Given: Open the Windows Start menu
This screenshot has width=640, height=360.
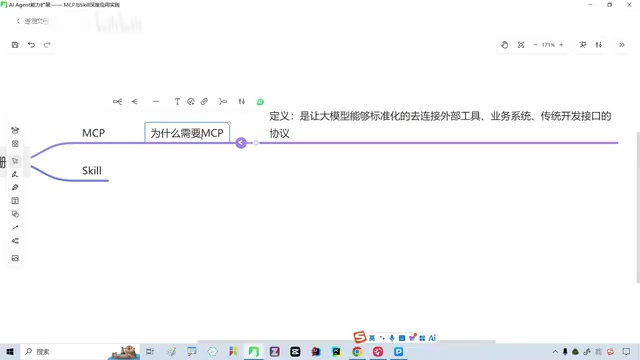Looking at the screenshot, I should pyautogui.click(x=10, y=351).
